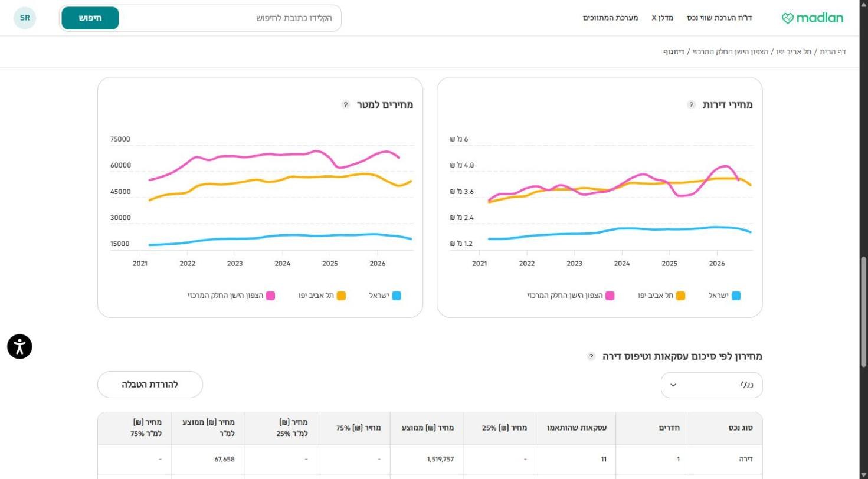Go to הצפון הישן החלק המרכזי breadcrumb
This screenshot has width=868, height=479.
(x=731, y=52)
